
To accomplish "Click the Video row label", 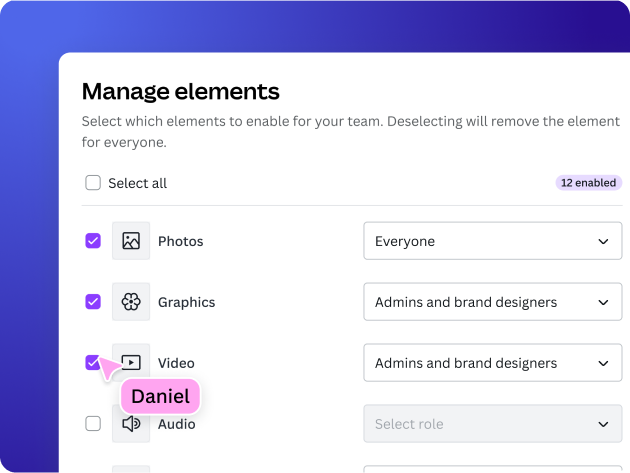I will pos(176,363).
